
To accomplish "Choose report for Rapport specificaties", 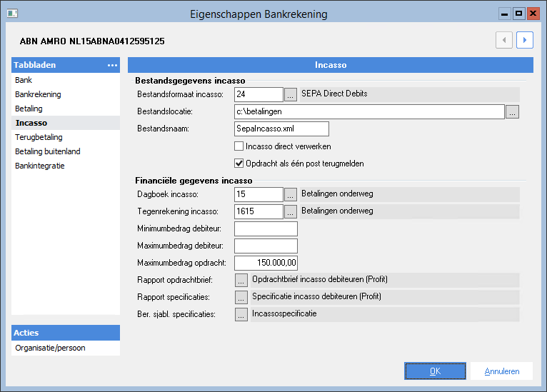I will [x=241, y=298].
